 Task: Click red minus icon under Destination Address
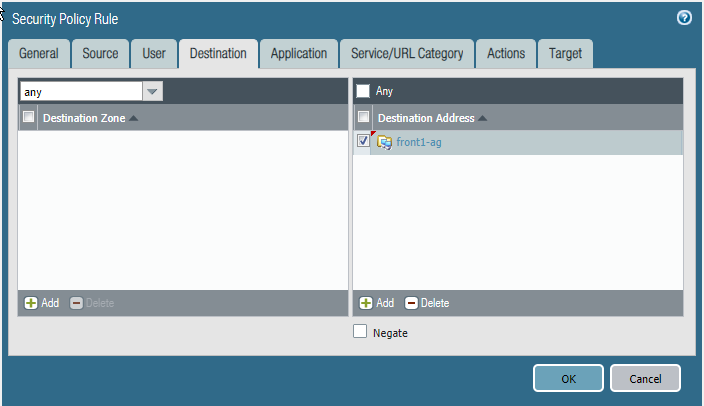(x=411, y=303)
